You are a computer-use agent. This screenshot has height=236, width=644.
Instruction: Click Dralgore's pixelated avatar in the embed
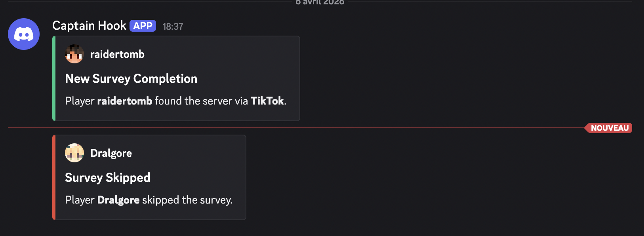point(74,153)
